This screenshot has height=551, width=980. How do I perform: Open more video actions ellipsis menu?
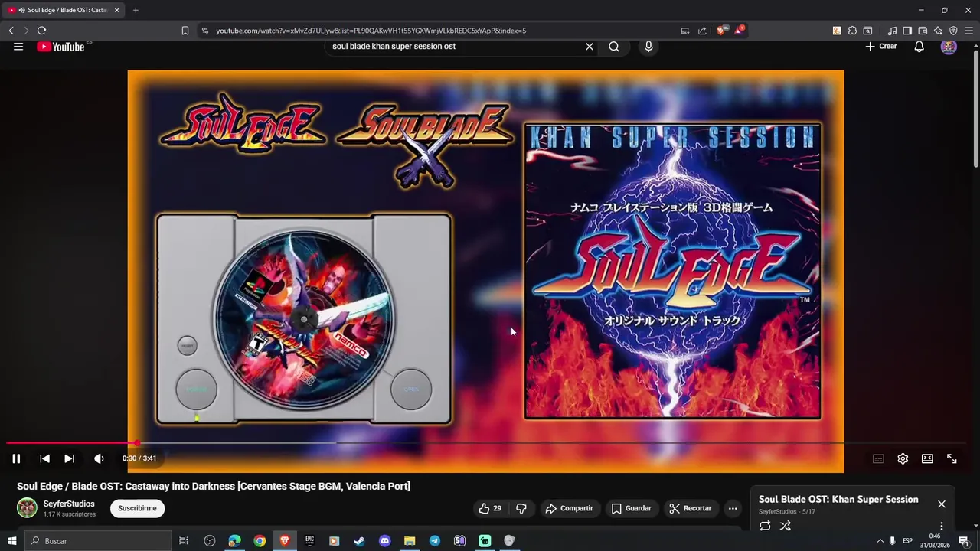click(733, 508)
